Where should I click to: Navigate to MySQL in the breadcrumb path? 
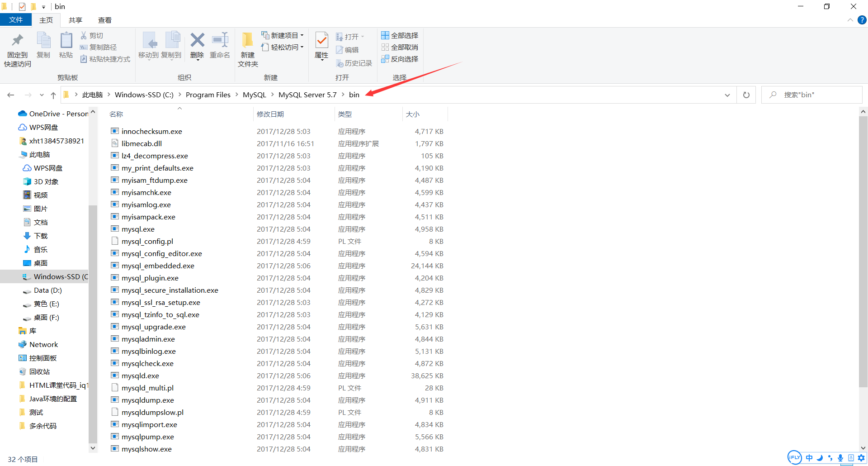(255, 95)
